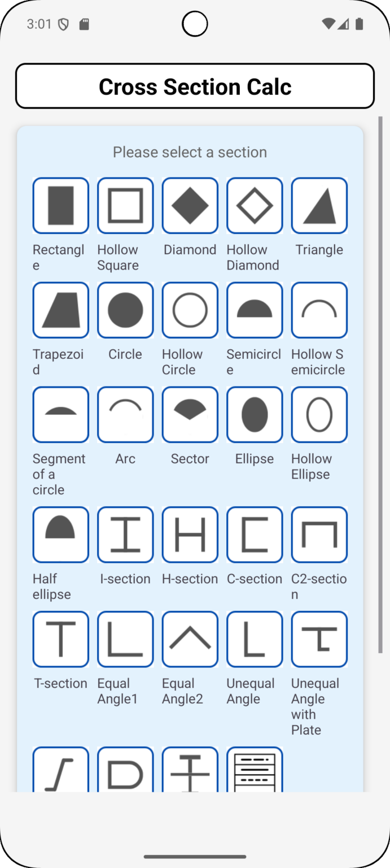Select the solid Ellipse shape
Screen dimensions: 390x868
[254, 414]
